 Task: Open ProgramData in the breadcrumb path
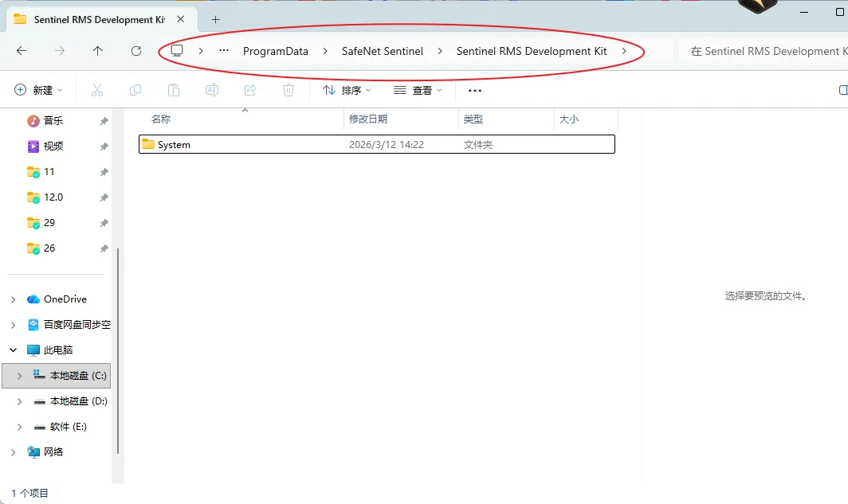tap(275, 51)
